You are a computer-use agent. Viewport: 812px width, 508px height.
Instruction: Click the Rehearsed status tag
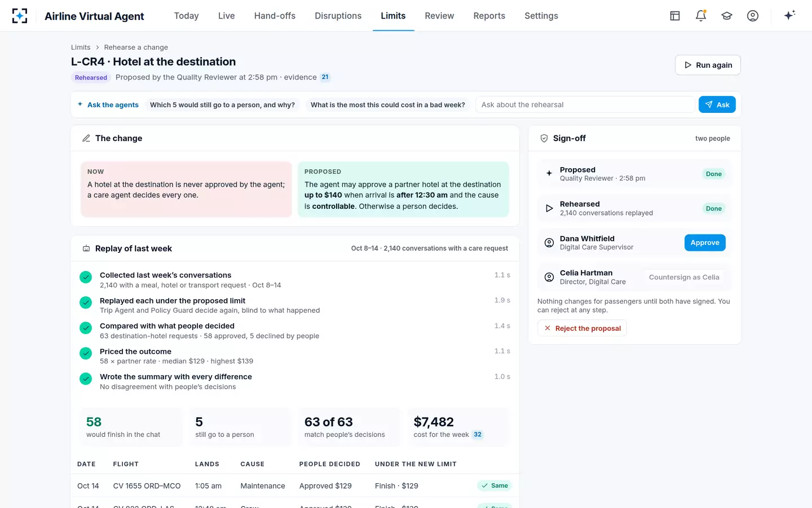91,78
